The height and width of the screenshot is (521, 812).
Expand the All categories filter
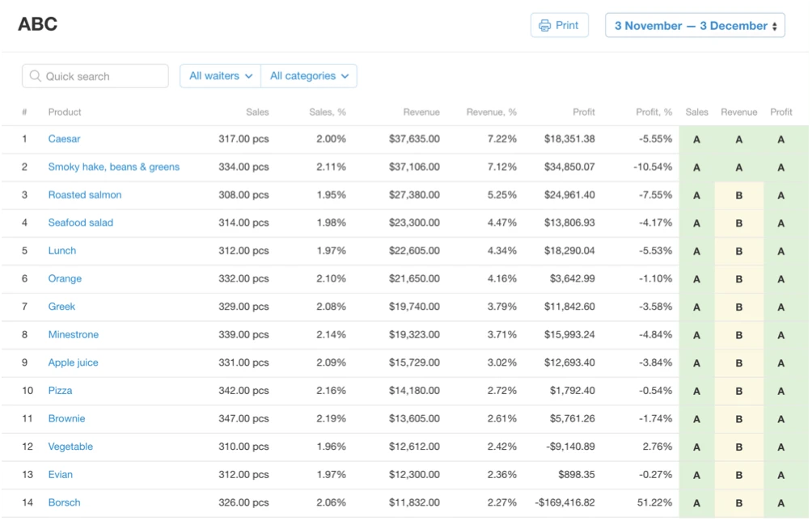tap(309, 76)
